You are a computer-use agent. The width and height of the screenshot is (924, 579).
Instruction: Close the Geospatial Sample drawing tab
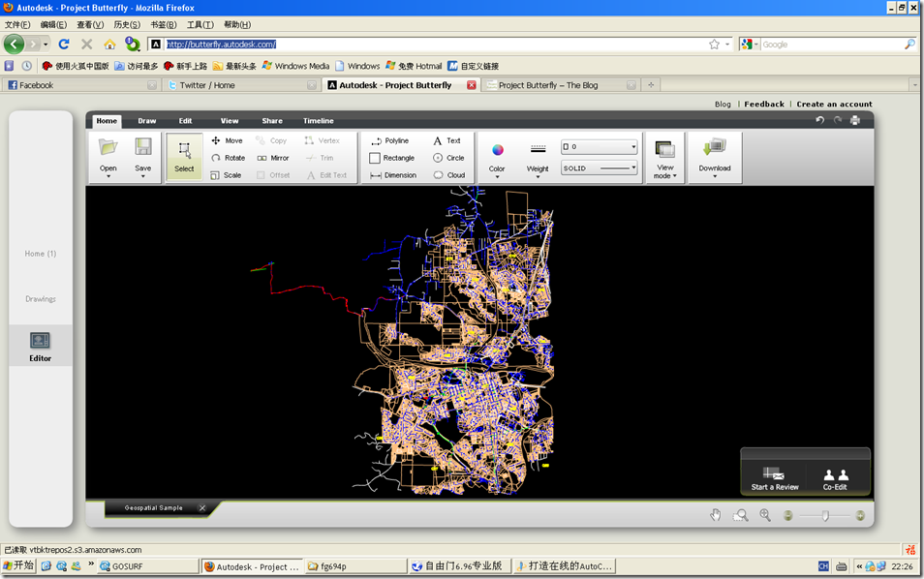(202, 507)
